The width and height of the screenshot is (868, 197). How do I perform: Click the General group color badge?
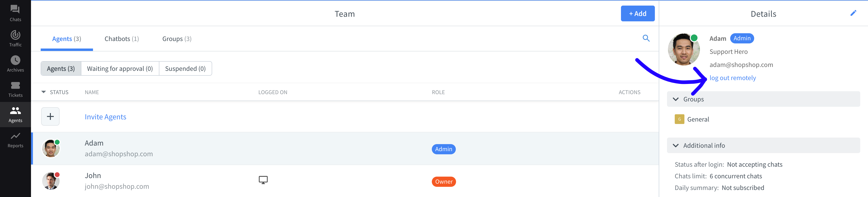click(679, 119)
